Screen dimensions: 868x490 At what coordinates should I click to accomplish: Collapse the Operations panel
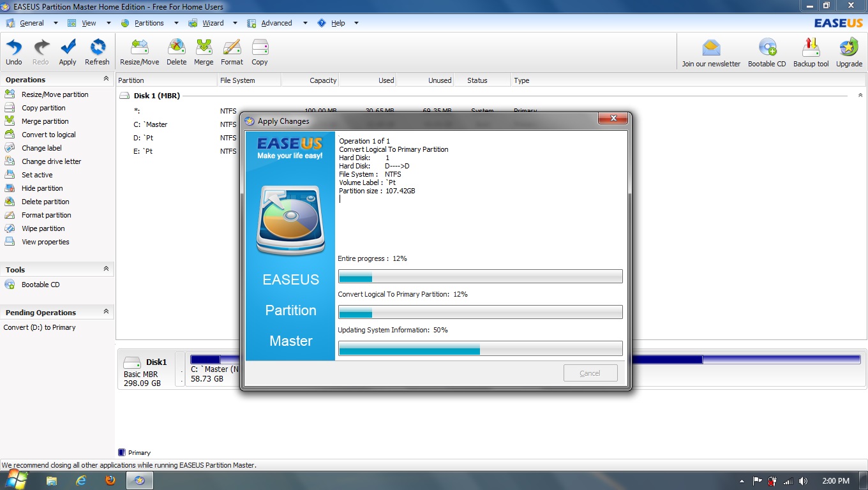pyautogui.click(x=106, y=79)
